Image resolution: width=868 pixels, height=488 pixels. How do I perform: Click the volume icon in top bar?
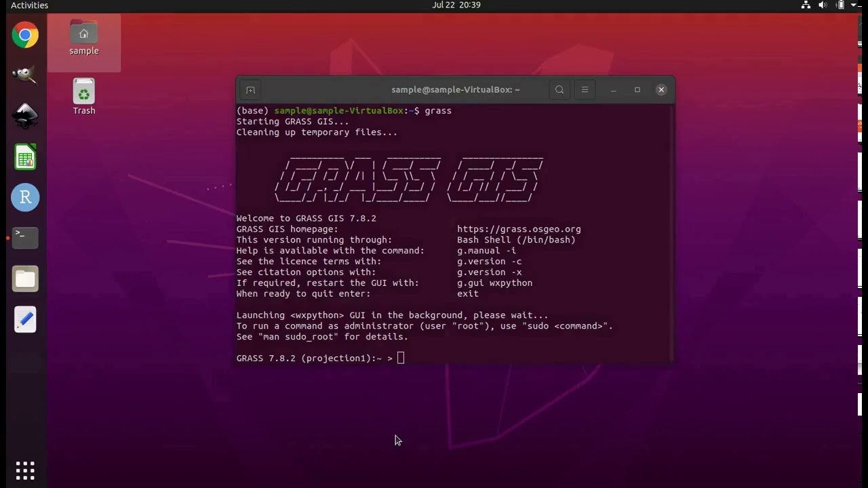tap(823, 5)
